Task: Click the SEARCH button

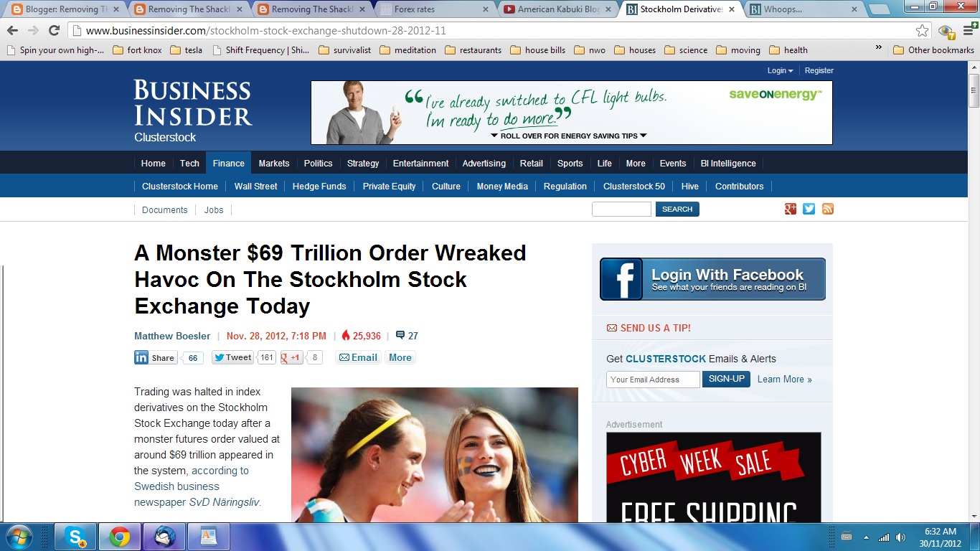Action: coord(677,209)
